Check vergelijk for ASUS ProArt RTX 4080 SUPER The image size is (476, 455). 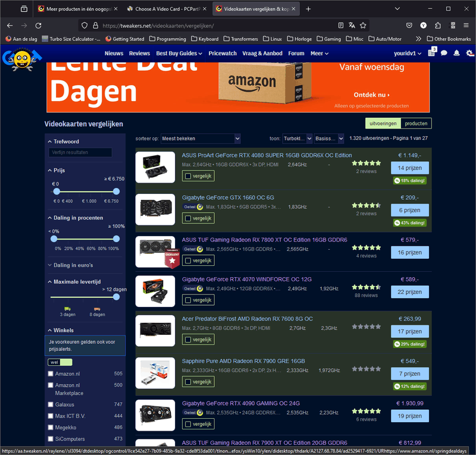[x=198, y=176]
